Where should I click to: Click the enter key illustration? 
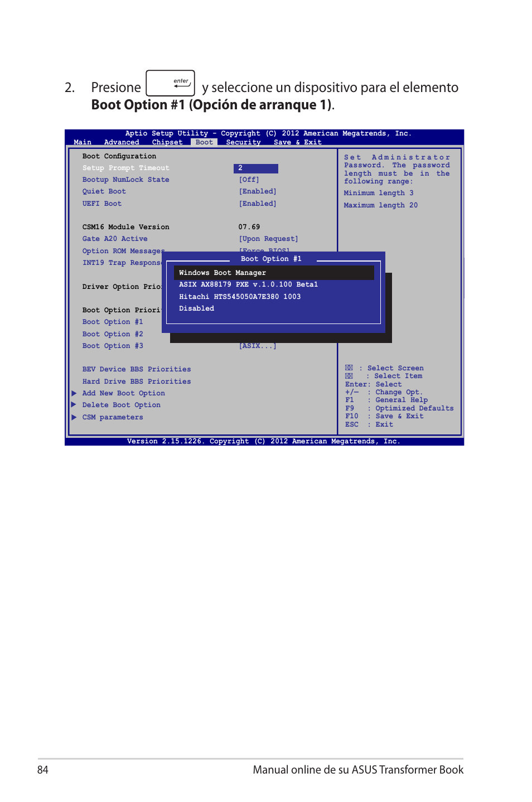pyautogui.click(x=170, y=83)
